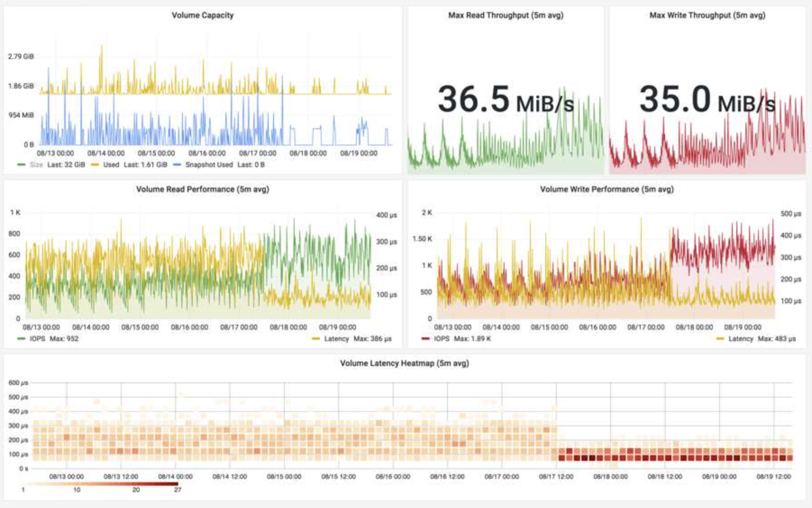Click 400 µs right axis label in Read Performance
This screenshot has height=508, width=812.
387,215
